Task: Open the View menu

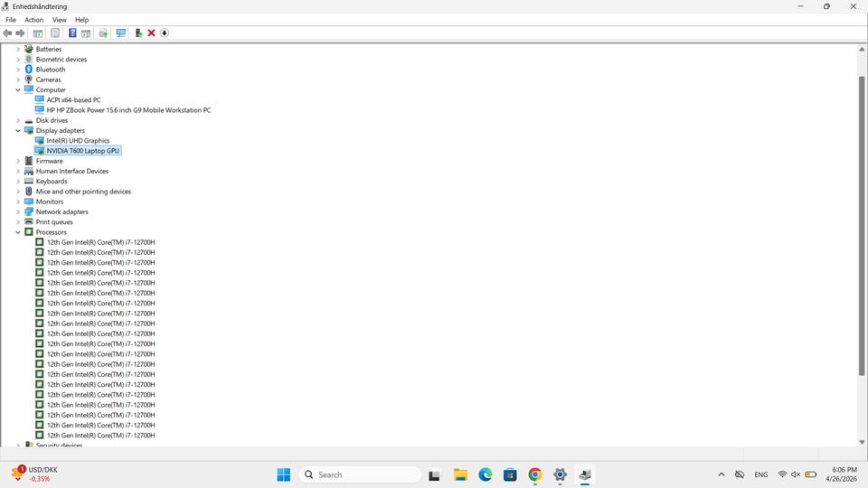Action: pyautogui.click(x=60, y=19)
